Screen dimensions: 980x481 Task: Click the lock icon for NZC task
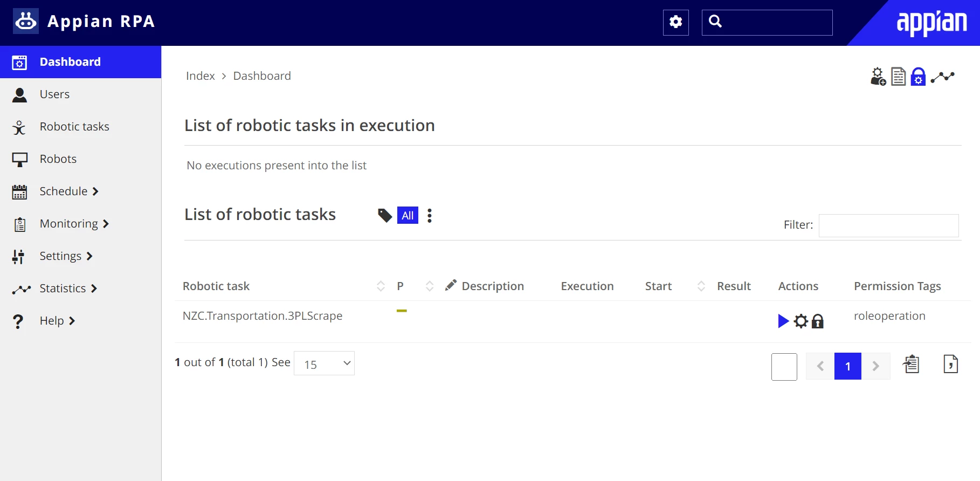(x=818, y=321)
